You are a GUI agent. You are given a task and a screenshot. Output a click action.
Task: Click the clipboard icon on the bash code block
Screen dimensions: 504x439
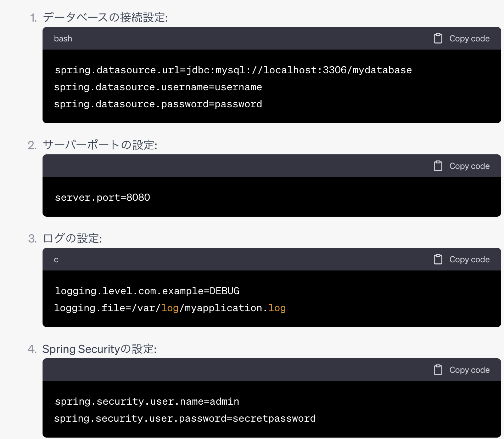point(438,38)
